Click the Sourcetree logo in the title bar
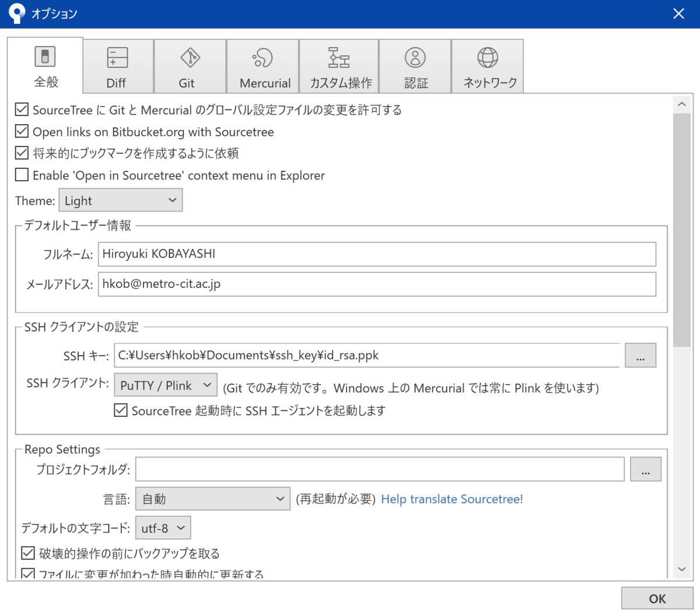Image resolution: width=700 pixels, height=612 pixels. (17, 13)
